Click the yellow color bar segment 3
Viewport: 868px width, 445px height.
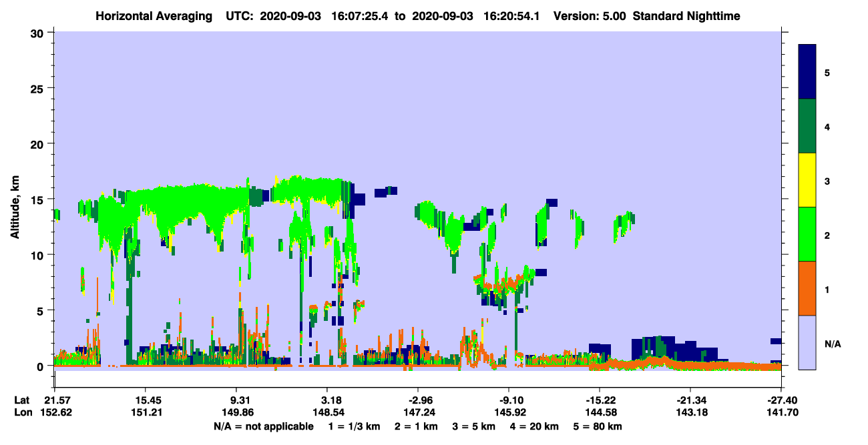coord(807,179)
